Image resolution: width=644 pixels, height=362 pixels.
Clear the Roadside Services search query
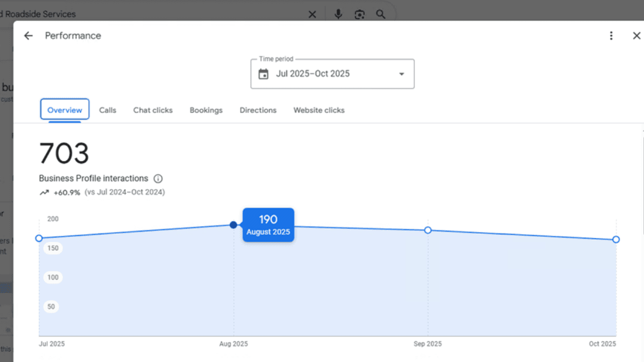point(312,14)
